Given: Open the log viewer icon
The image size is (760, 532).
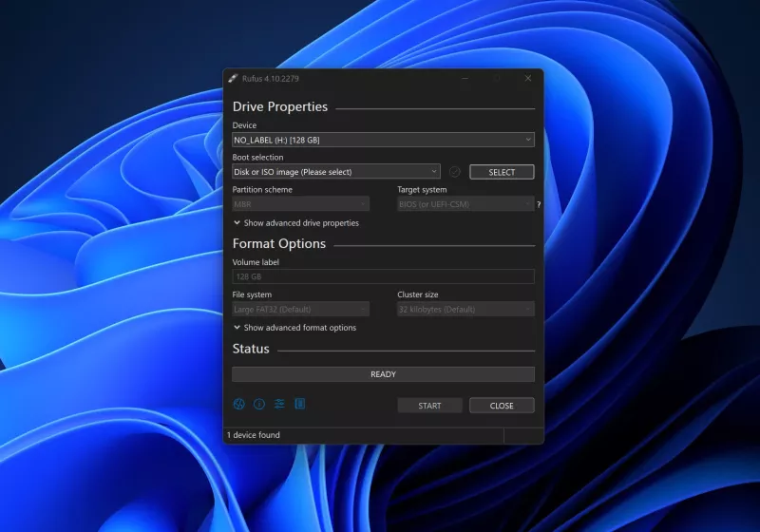Looking at the screenshot, I should click(x=299, y=404).
